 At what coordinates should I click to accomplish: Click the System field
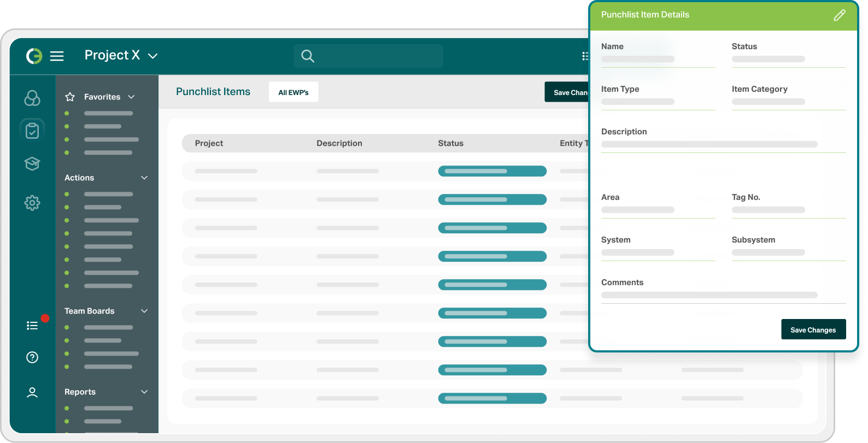click(658, 252)
